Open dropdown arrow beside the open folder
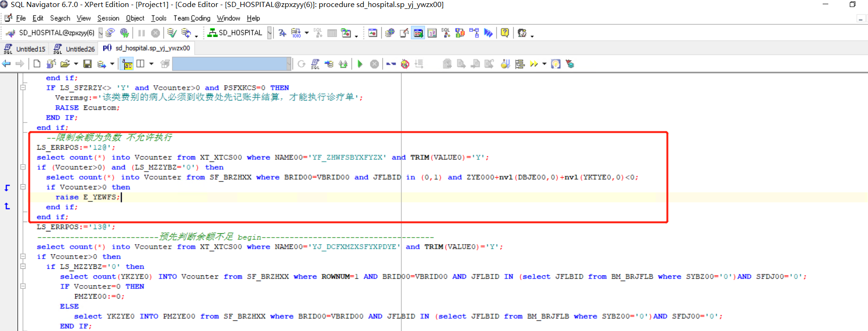 point(76,64)
